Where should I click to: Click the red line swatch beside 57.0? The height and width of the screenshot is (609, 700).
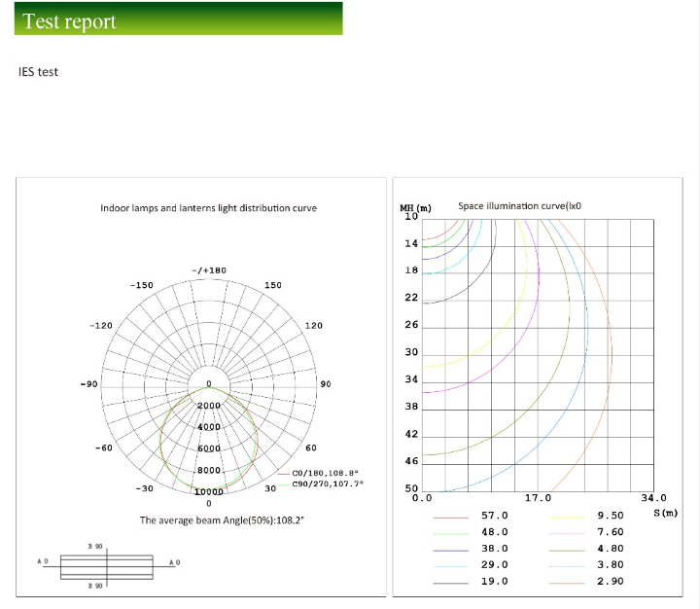[x=451, y=518]
